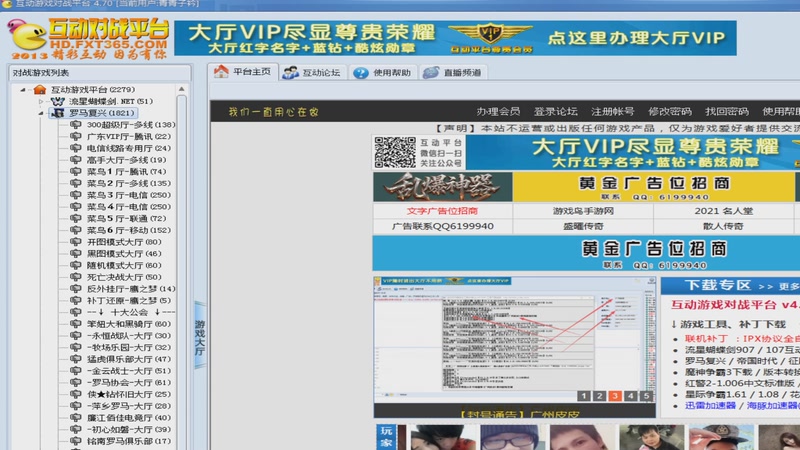800x450 pixels.
Task: Select room 菜鸟5厅-联通 (72)
Action: click(127, 218)
